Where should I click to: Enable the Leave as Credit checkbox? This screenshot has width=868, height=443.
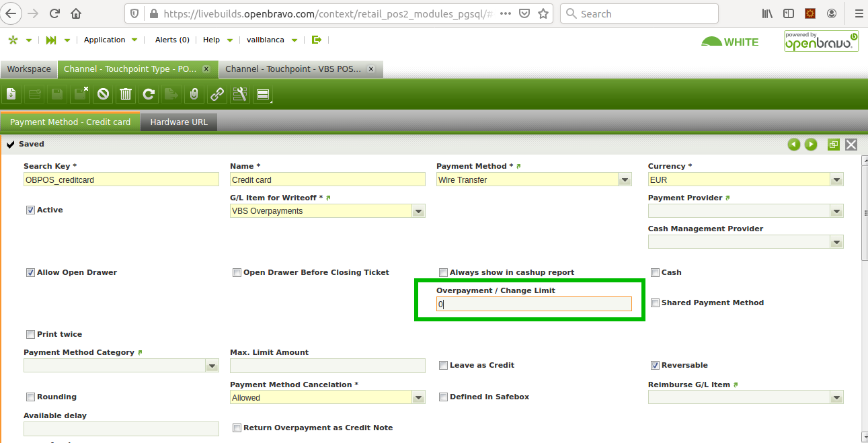(443, 366)
